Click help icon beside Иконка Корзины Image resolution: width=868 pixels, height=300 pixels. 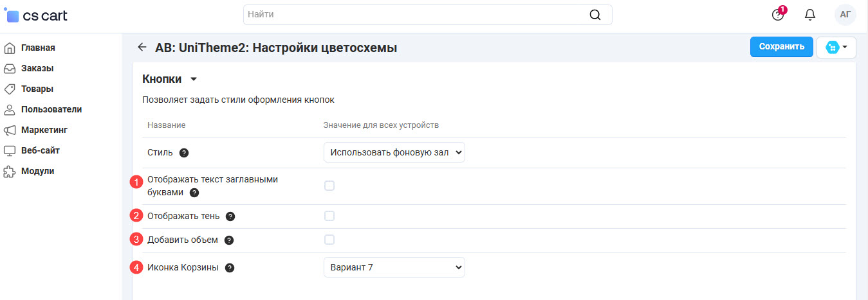point(230,268)
